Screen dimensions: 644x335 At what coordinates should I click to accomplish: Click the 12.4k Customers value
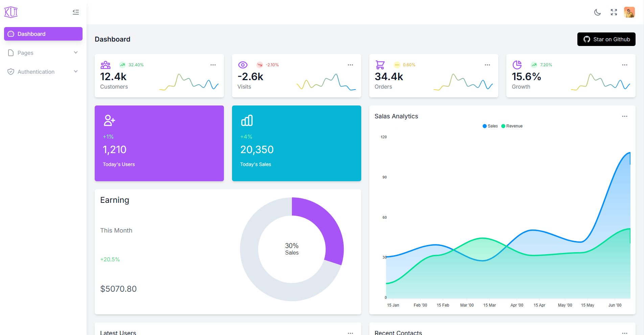pyautogui.click(x=113, y=77)
